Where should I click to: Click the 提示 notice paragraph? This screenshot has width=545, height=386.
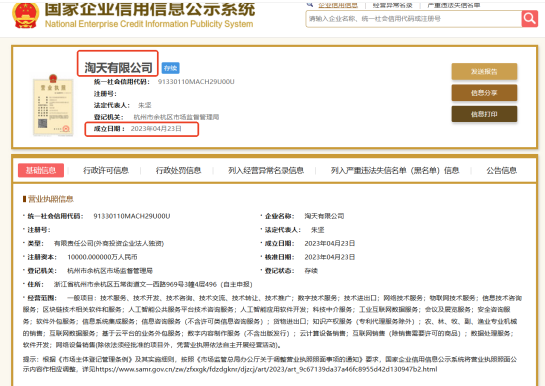(x=270, y=364)
